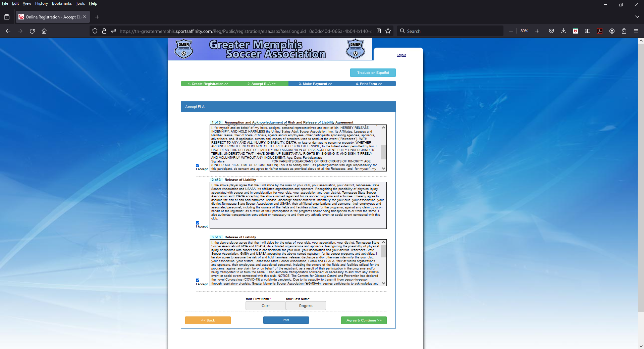
Task: Bookmark this page with the star icon
Action: tap(388, 31)
